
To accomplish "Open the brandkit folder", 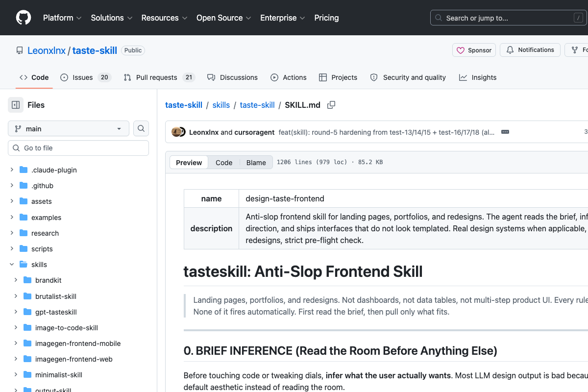I will (49, 280).
